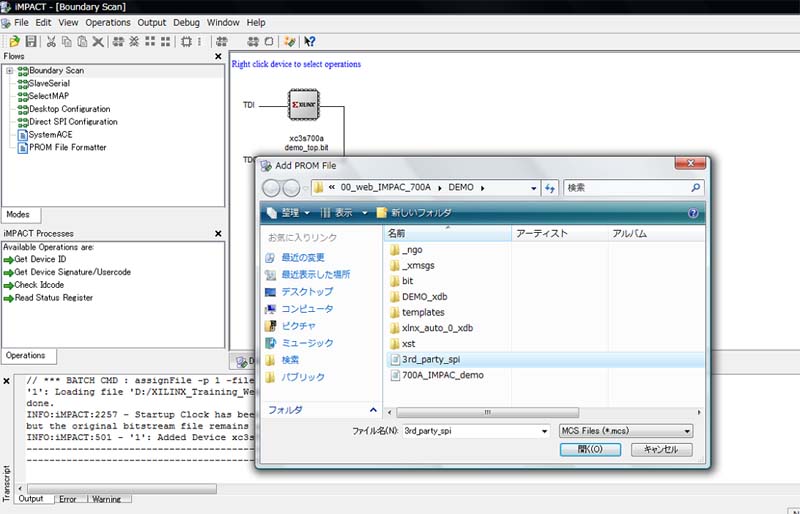Screen dimensions: 800x514
Task: Click the starburst-shaped toolbar icon
Action: (134, 41)
